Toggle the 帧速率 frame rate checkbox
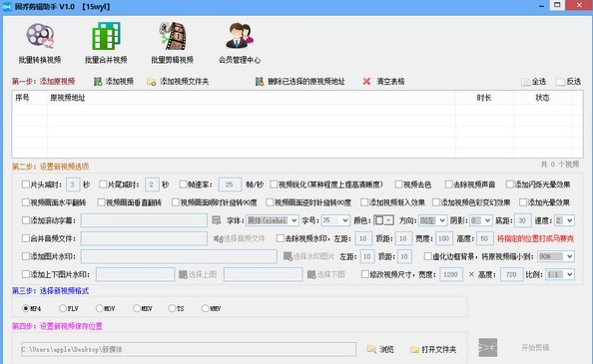593x364 pixels. click(183, 184)
